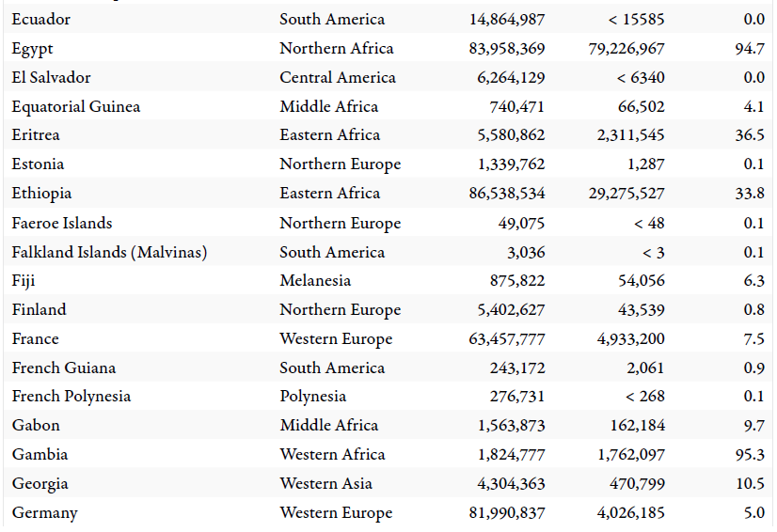Screen dimensions: 777x532
Task: Click El Salvador's region Central America
Action: coord(338,77)
